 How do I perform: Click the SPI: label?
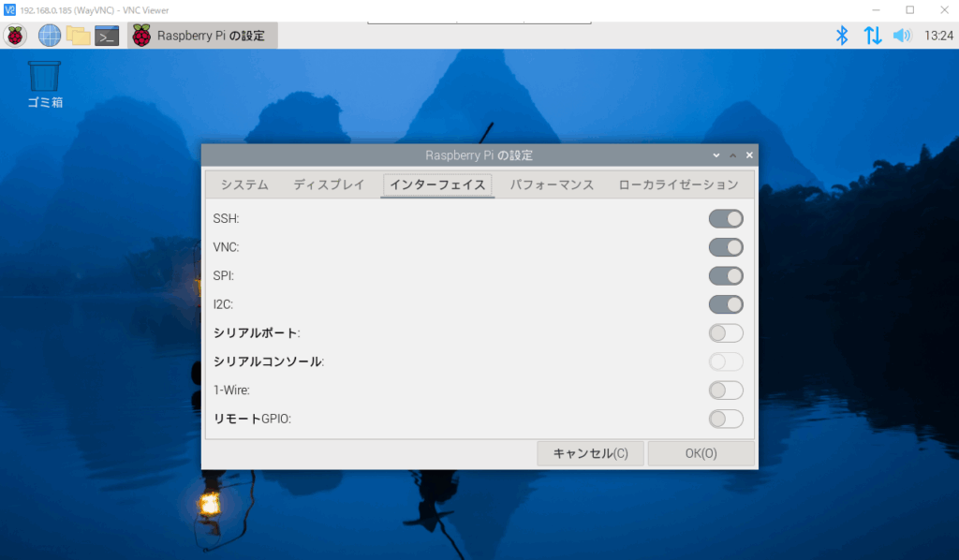223,275
